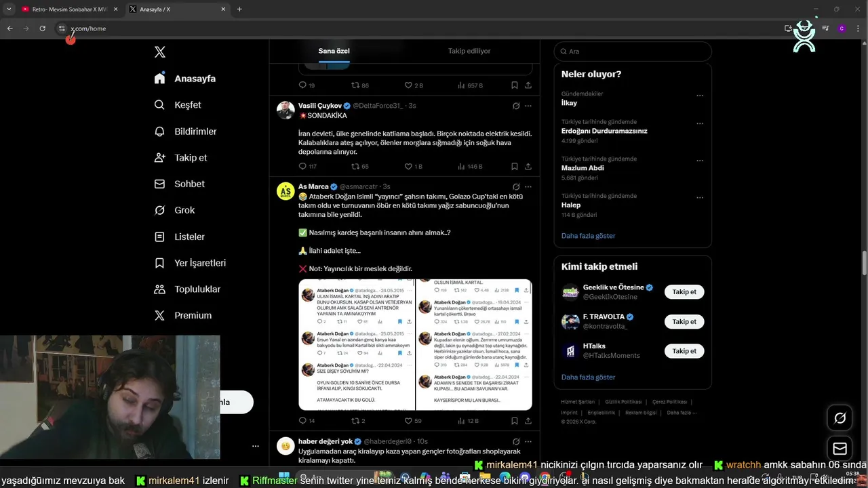Open Erdoğanı Durduramazsınız trend
The width and height of the screenshot is (868, 488).
pos(604,131)
